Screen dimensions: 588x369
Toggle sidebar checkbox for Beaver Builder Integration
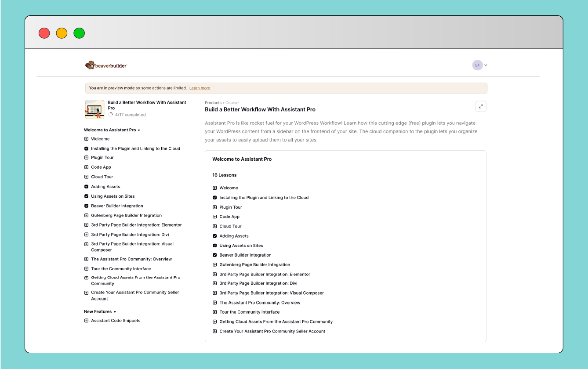click(87, 206)
